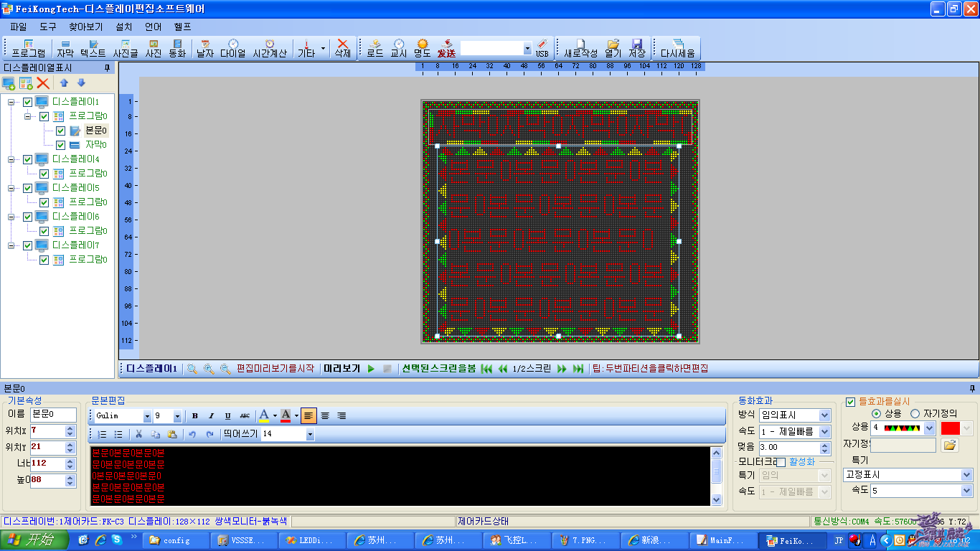Click the 명도 brightness icon
This screenshot has height=551, width=980.
point(423,48)
